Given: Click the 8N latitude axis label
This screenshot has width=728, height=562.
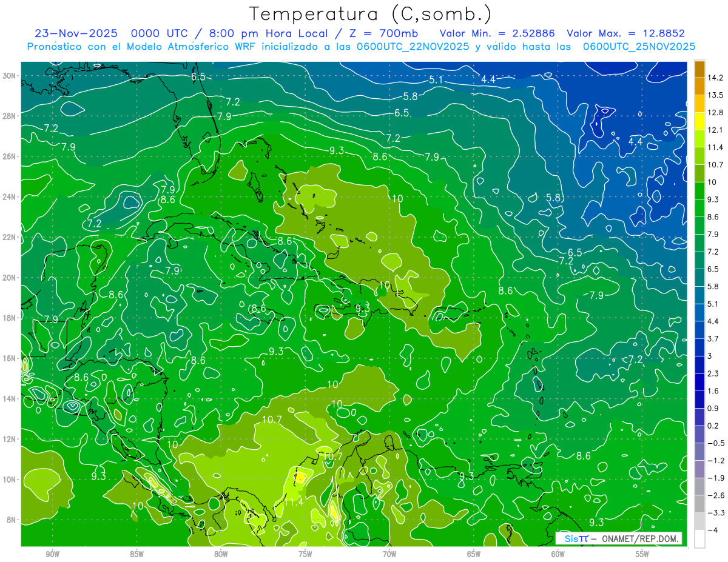Looking at the screenshot, I should (11, 520).
